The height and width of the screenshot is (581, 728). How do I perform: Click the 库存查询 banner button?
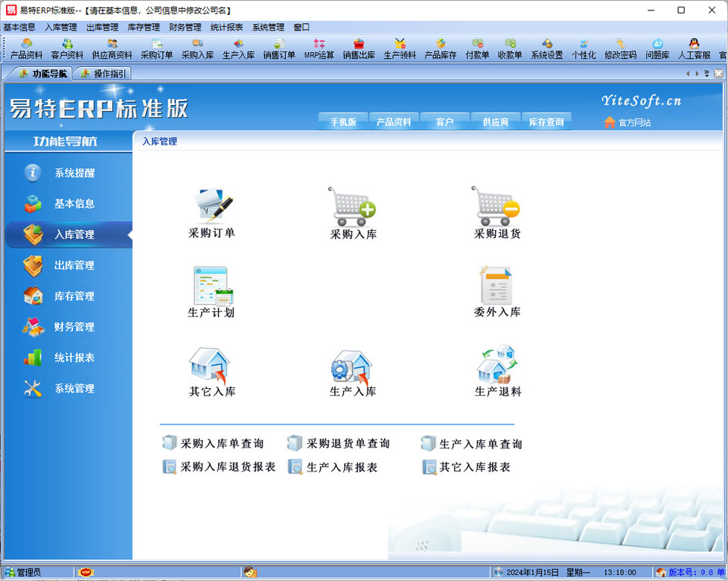[546, 122]
